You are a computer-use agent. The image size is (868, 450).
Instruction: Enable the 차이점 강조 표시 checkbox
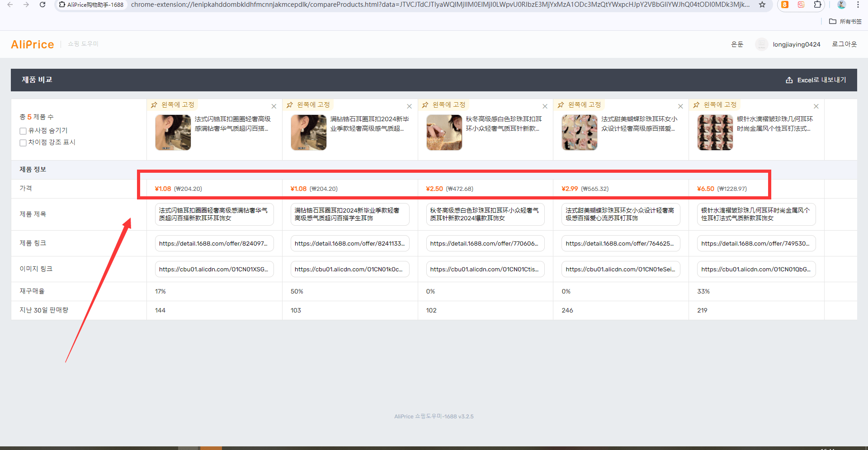pyautogui.click(x=23, y=143)
